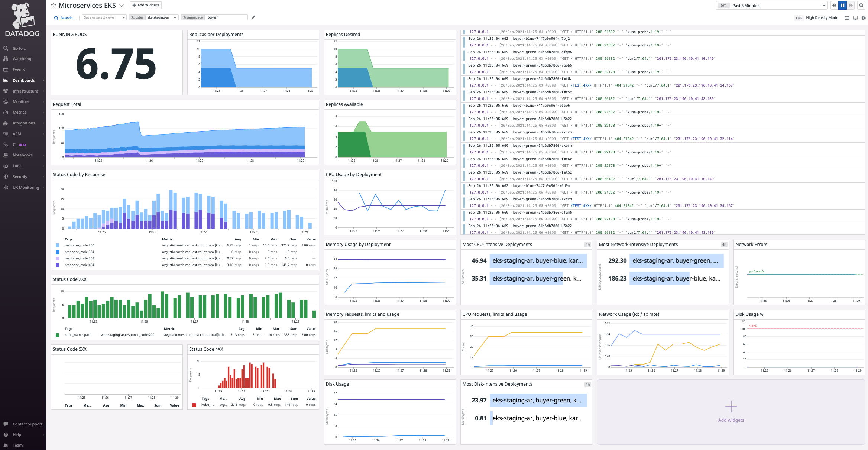The width and height of the screenshot is (868, 450).
Task: Click the Security shield icon
Action: (6, 177)
